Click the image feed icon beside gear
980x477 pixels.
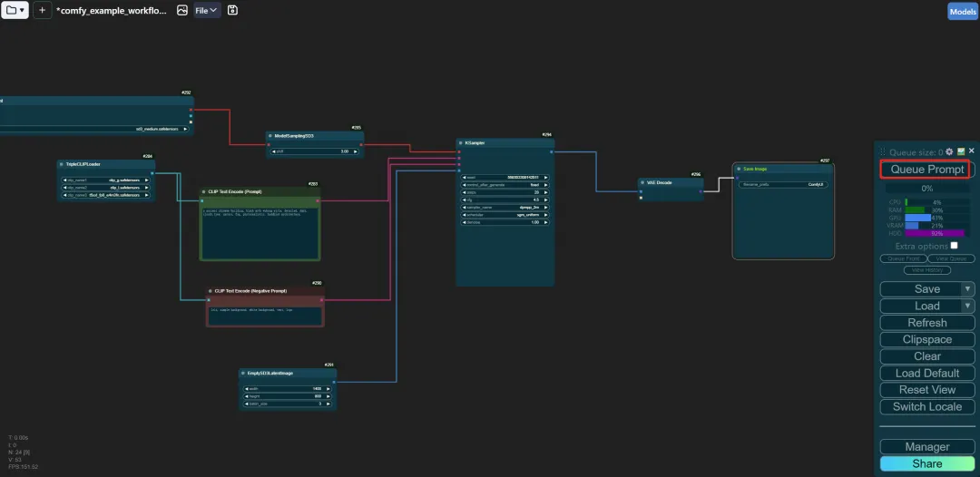pos(961,151)
